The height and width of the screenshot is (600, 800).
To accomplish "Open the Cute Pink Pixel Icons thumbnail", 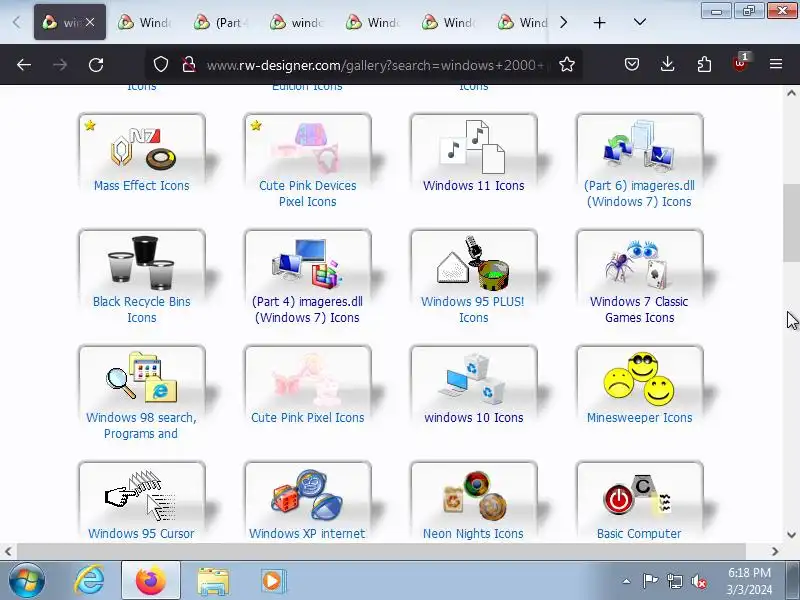I will pyautogui.click(x=308, y=378).
